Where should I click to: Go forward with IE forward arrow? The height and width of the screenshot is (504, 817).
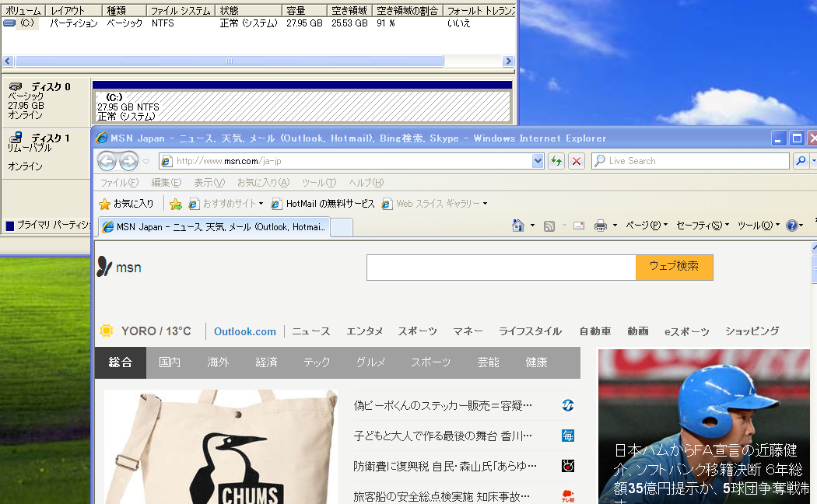point(128,162)
